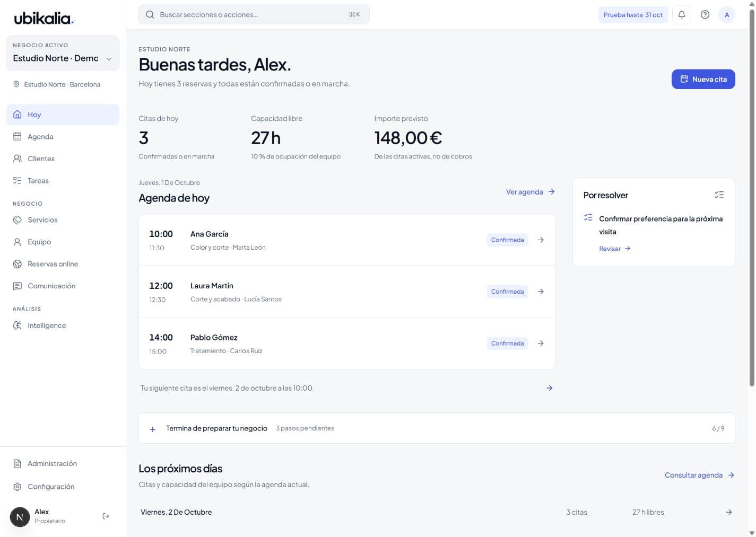Click the checklist icon beside Confirmar preferencia
This screenshot has width=756, height=537.
point(588,217)
